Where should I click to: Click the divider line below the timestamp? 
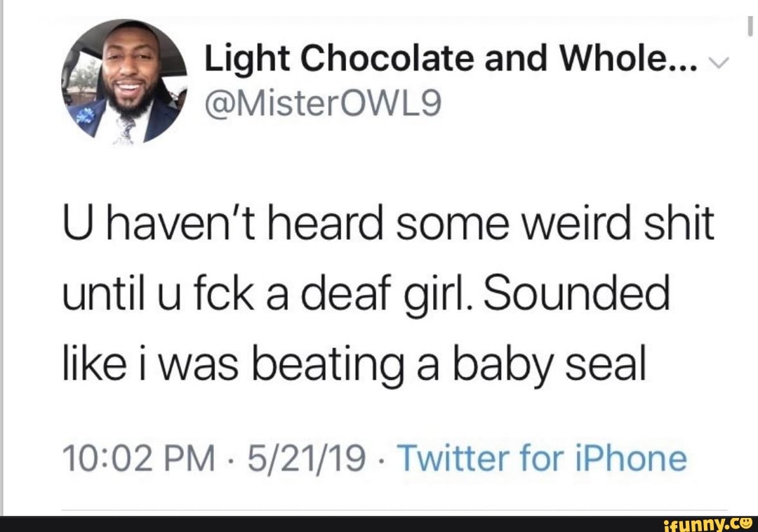click(x=393, y=511)
